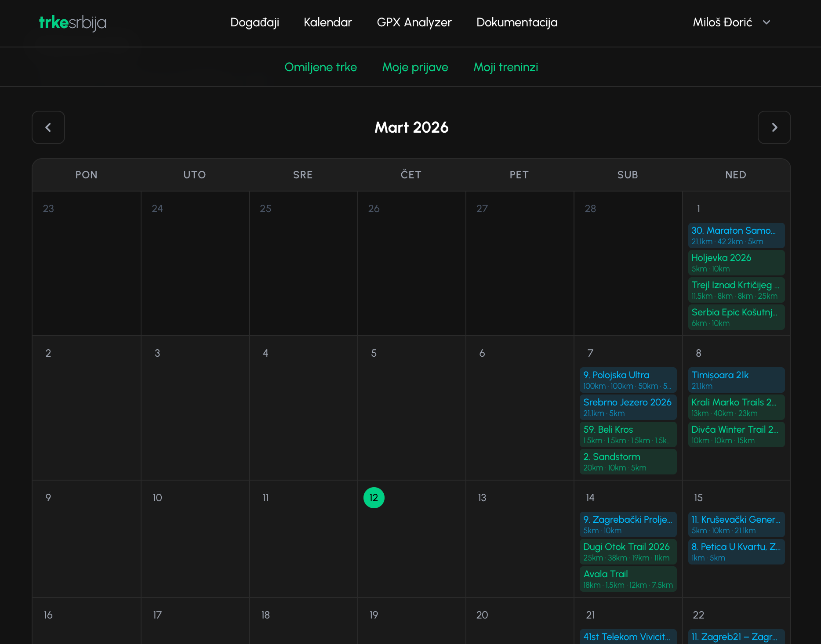Switch to Moji treninzi tab
Viewport: 821px width, 644px height.
tap(505, 67)
